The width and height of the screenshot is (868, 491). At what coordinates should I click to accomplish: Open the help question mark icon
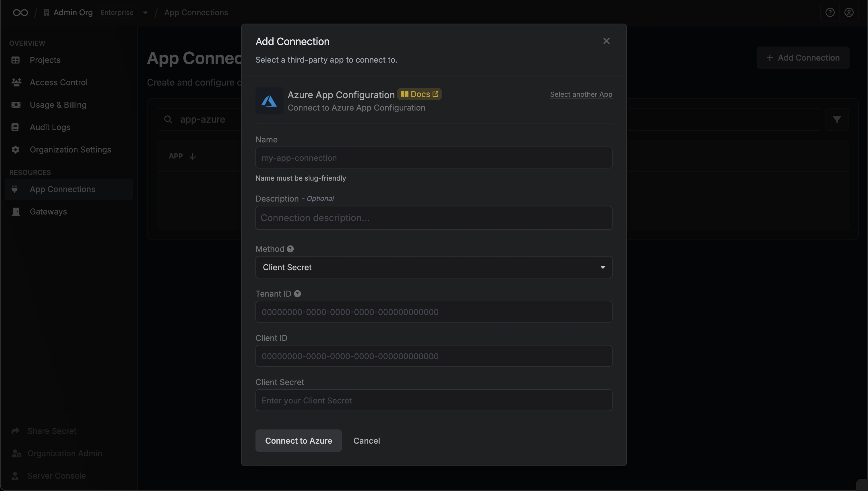point(830,12)
